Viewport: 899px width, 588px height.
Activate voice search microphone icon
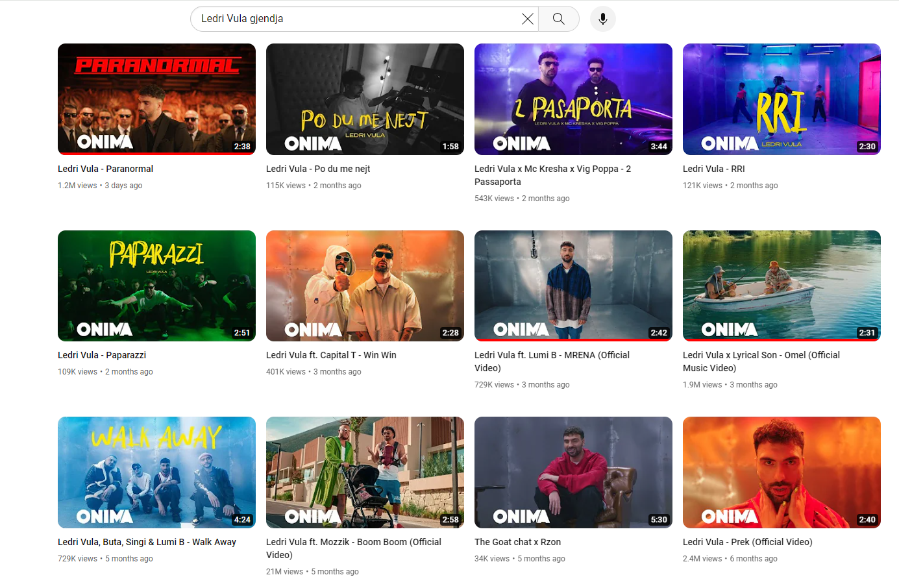[x=602, y=19]
